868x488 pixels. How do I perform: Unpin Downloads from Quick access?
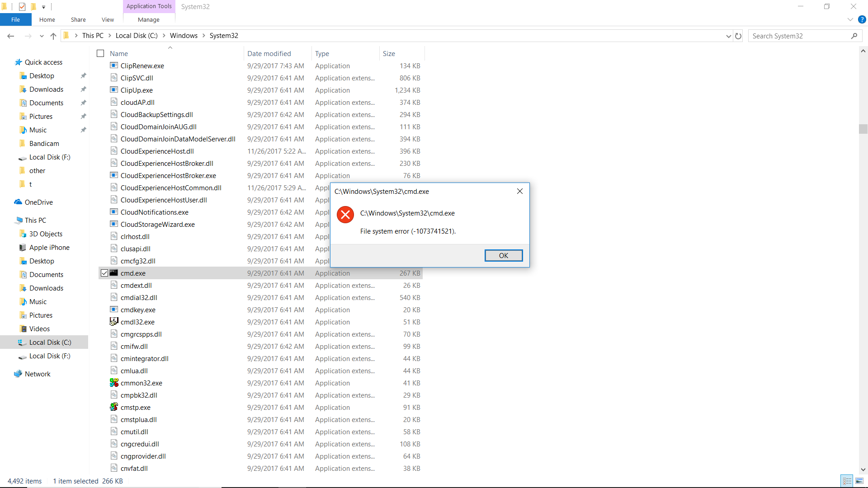pyautogui.click(x=83, y=89)
